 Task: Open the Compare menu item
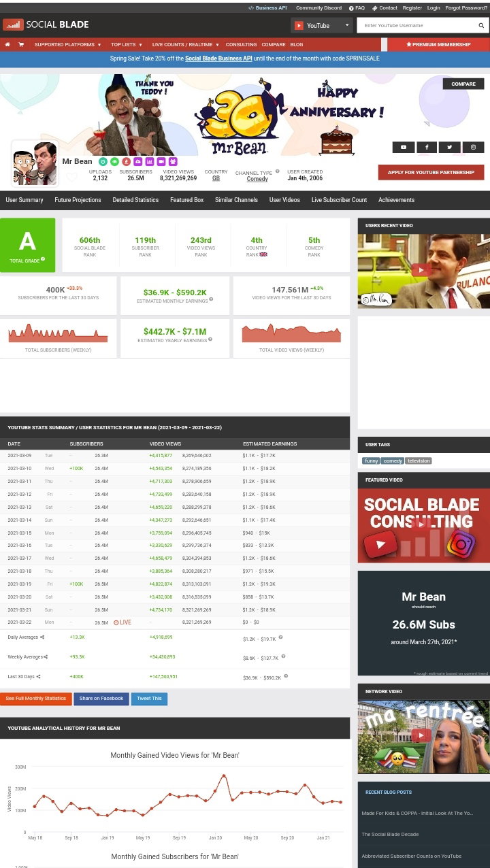[274, 44]
